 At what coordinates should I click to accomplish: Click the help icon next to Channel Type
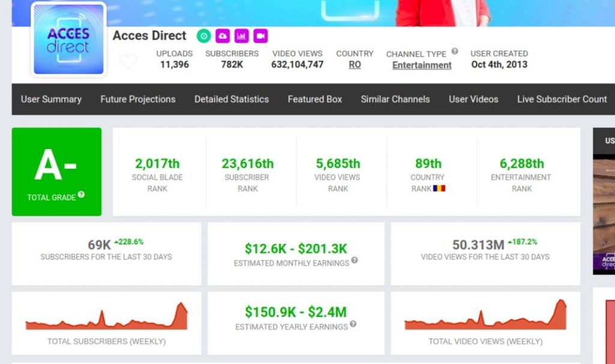(x=455, y=52)
